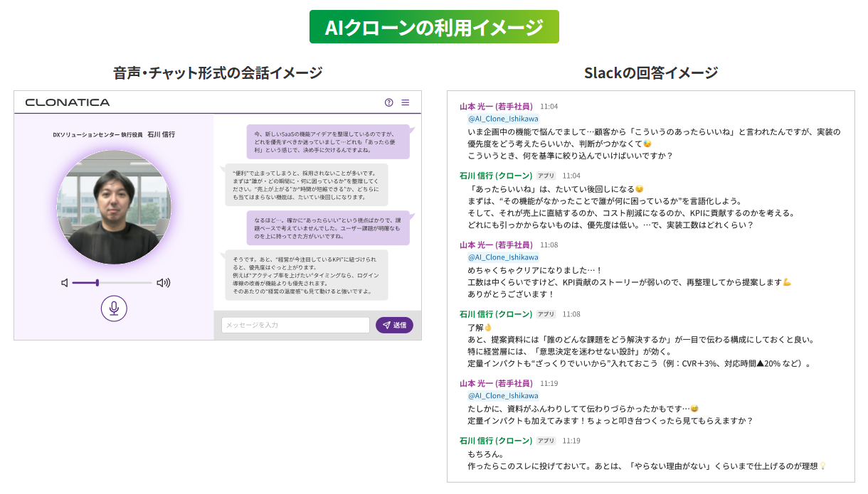Open the hamburger menu in CLONATICA header

pos(406,102)
